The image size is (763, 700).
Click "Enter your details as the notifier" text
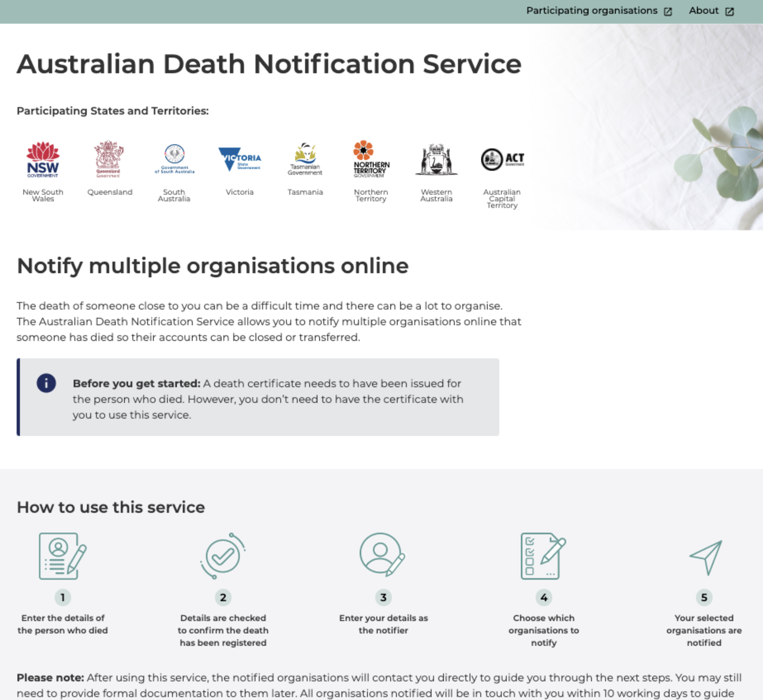click(x=383, y=624)
